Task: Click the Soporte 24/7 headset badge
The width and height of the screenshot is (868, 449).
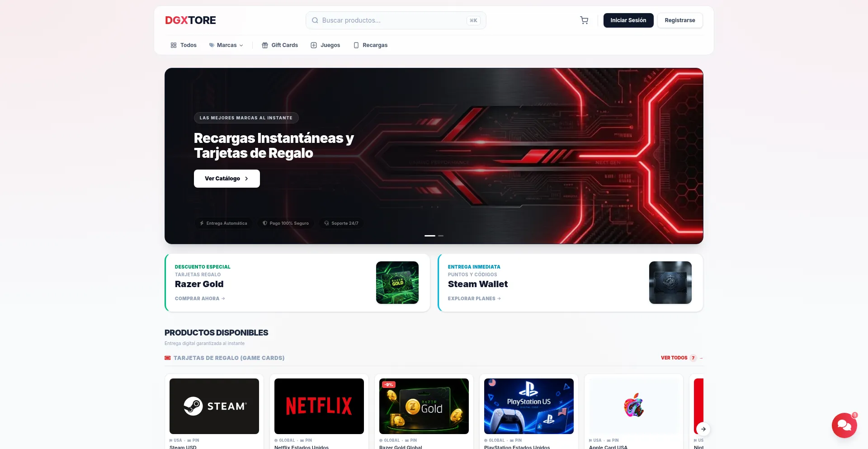Action: [341, 223]
